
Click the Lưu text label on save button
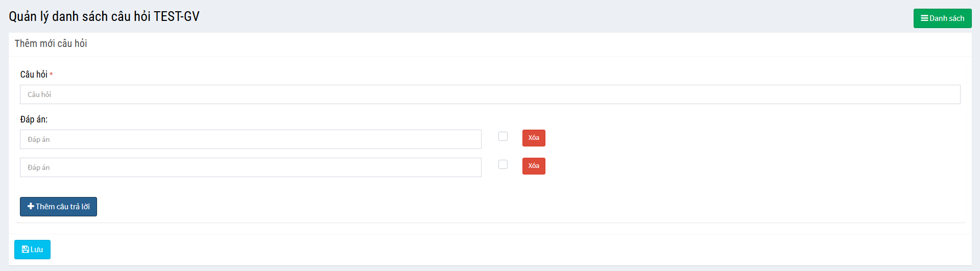pos(37,250)
